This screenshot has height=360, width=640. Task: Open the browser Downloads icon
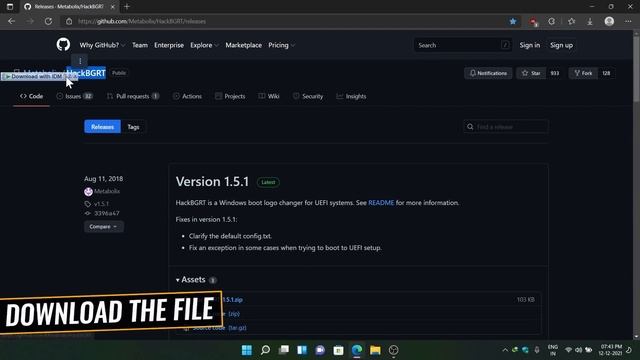(590, 21)
